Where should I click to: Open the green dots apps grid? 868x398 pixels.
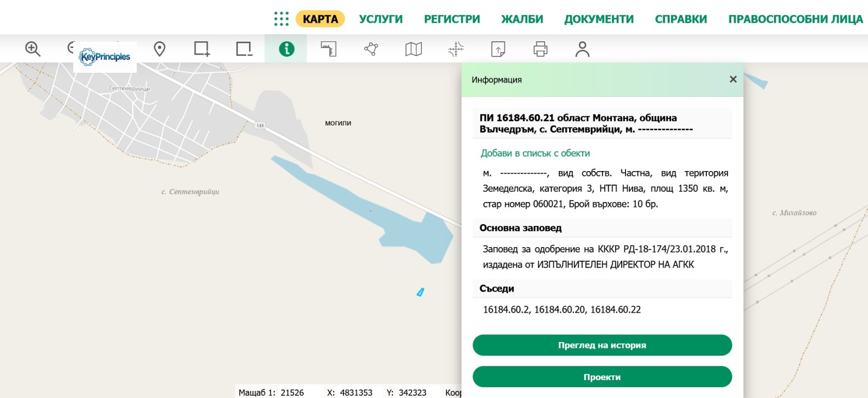click(282, 19)
